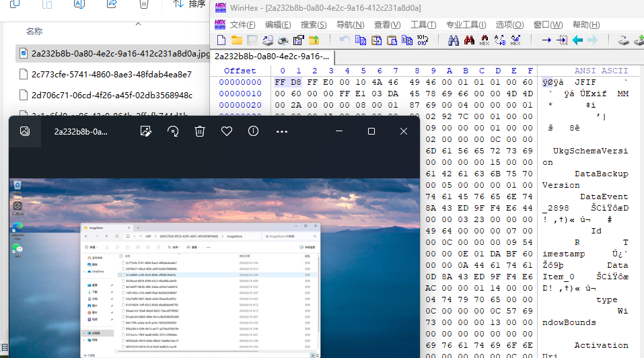This screenshot has height=358, width=644.
Task: Open the 文件(F) menu in WinHex
Action: click(243, 24)
